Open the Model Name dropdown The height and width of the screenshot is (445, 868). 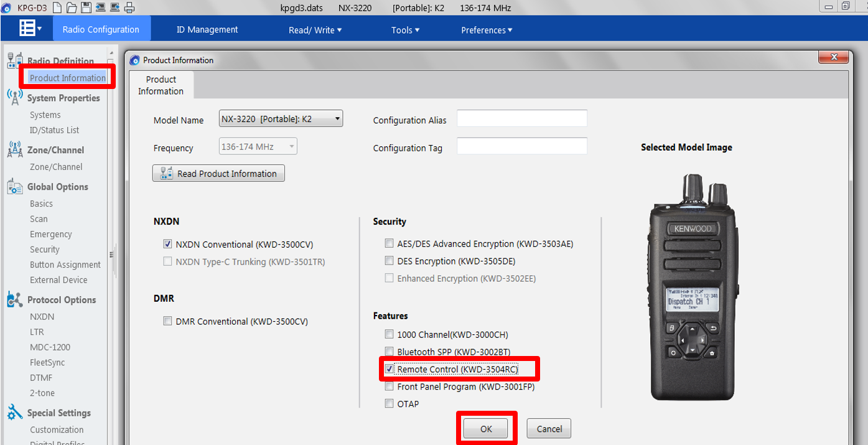(x=281, y=118)
